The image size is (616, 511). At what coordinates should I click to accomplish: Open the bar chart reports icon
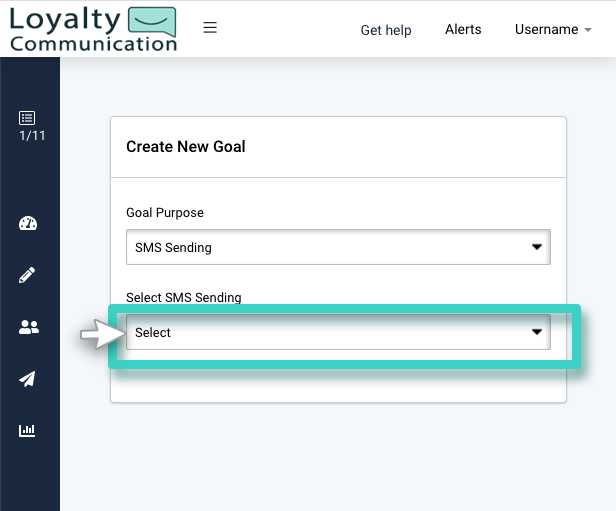(28, 431)
